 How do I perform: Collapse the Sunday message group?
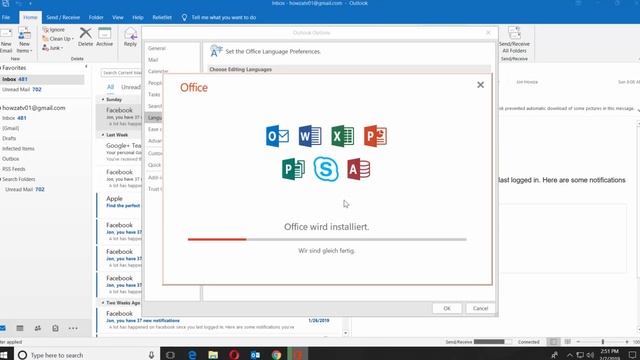pyautogui.click(x=103, y=100)
